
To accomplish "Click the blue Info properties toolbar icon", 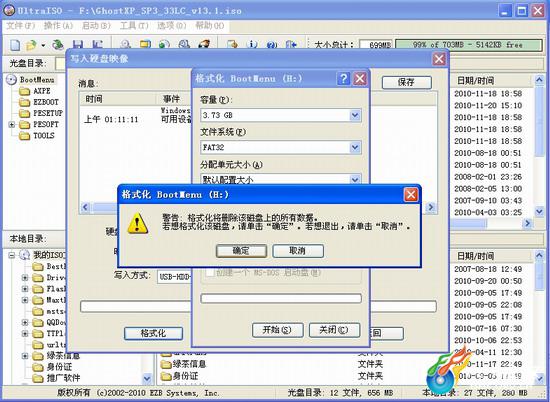I will coord(252,45).
